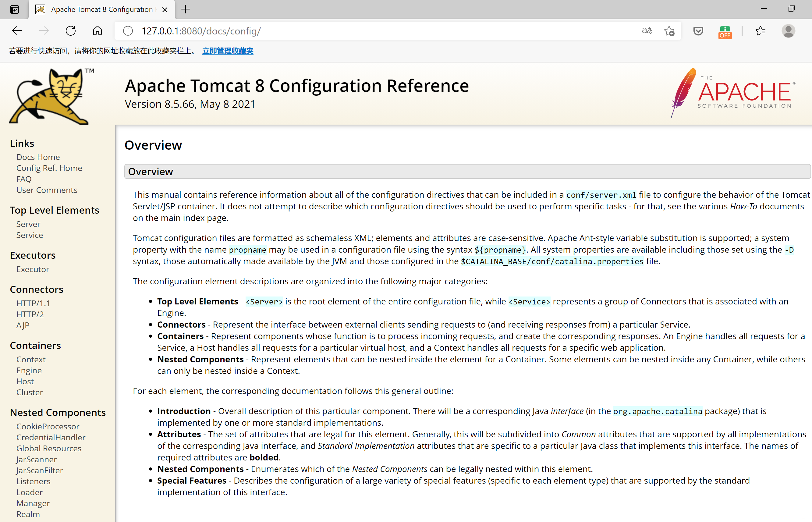
Task: Open the User Comments link
Action: [x=47, y=190]
